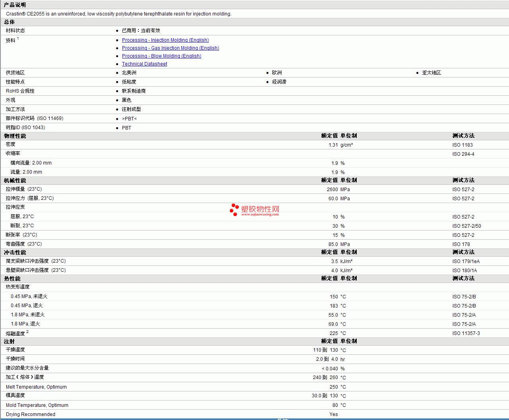Click the 干燥时间 row label
This screenshot has width=509, height=420.
(15, 359)
